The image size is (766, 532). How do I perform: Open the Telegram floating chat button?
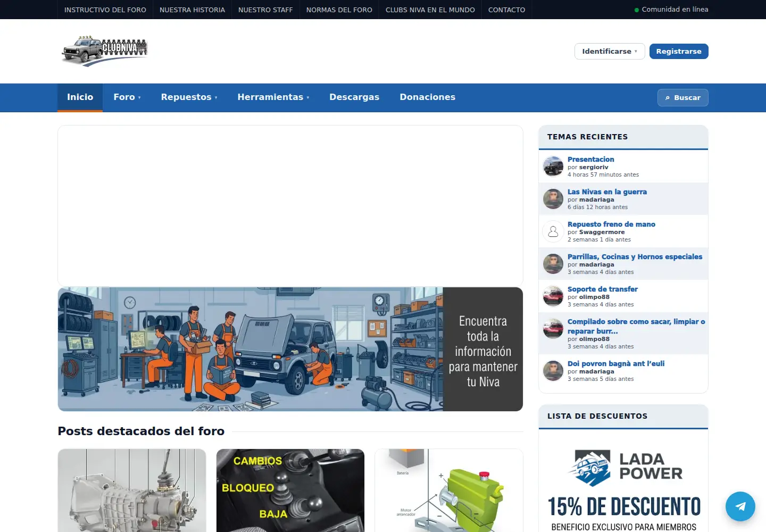[740, 506]
